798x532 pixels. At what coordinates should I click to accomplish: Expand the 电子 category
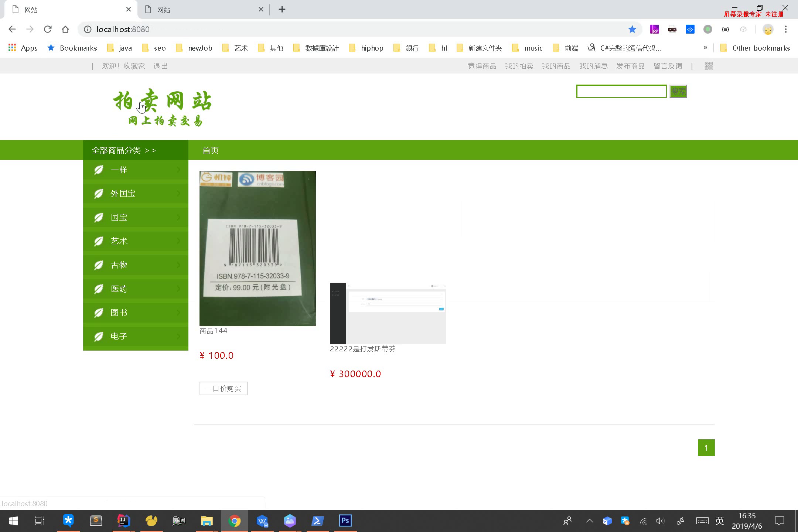tap(136, 337)
